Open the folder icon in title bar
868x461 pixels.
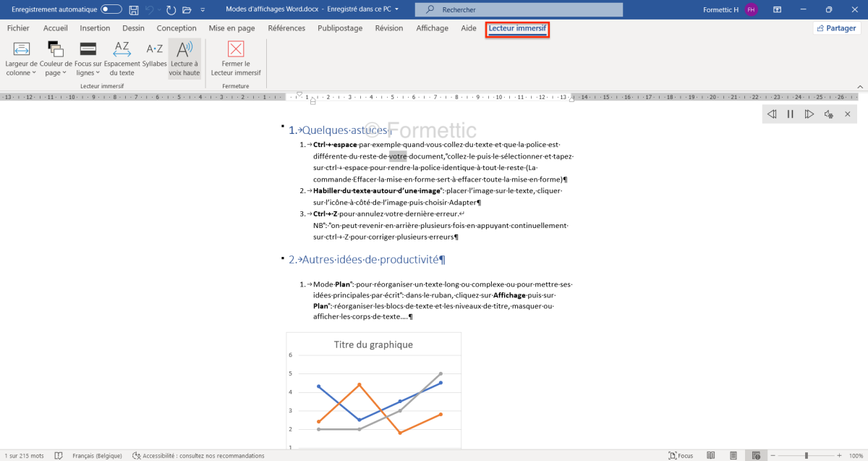pos(187,9)
